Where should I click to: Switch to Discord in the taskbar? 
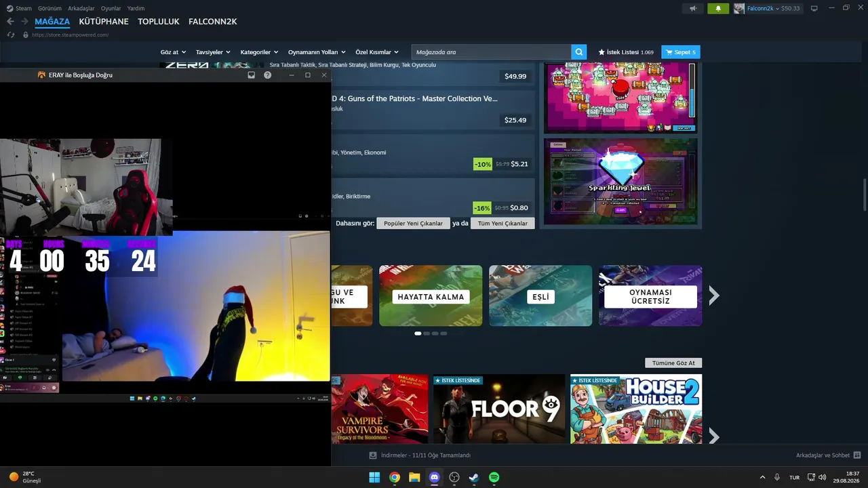click(435, 477)
